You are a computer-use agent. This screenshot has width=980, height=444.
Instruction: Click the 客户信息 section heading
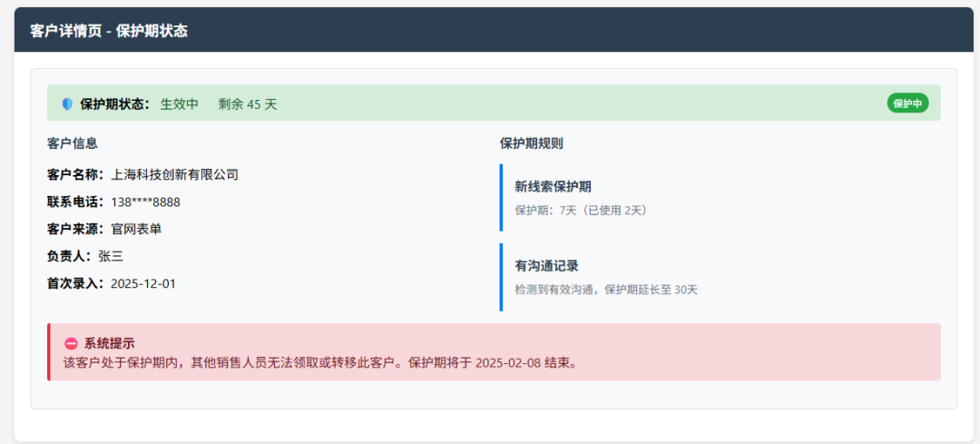click(x=73, y=143)
